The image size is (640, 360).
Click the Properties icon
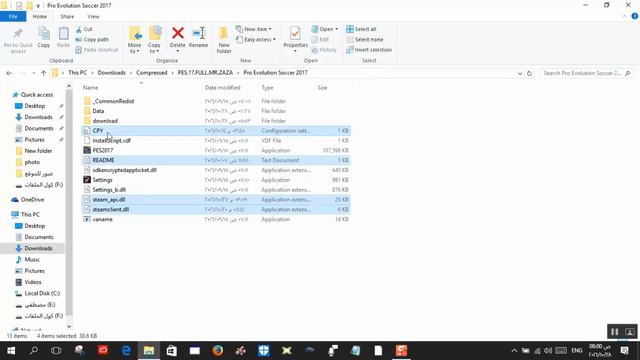tap(295, 33)
